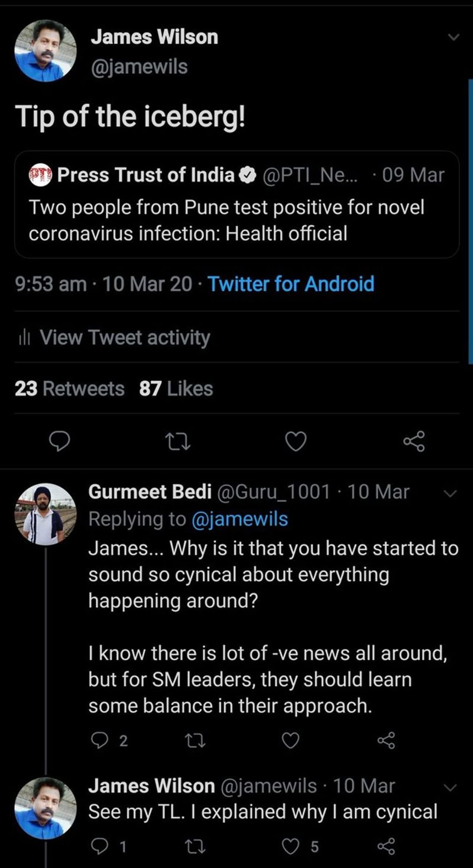Viewport: 473px width, 868px height.
Task: Like the main Tip of the iceberg tweet
Action: [296, 441]
